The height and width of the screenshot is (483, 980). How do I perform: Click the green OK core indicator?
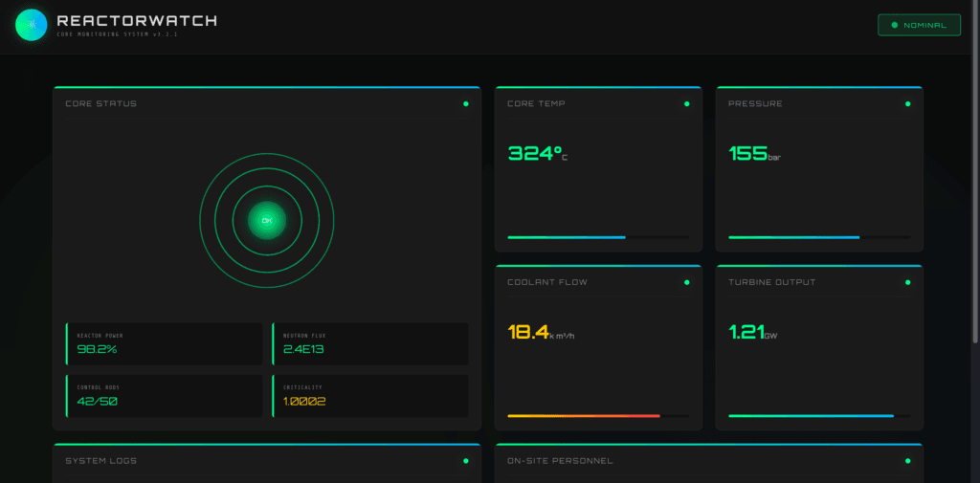click(267, 221)
